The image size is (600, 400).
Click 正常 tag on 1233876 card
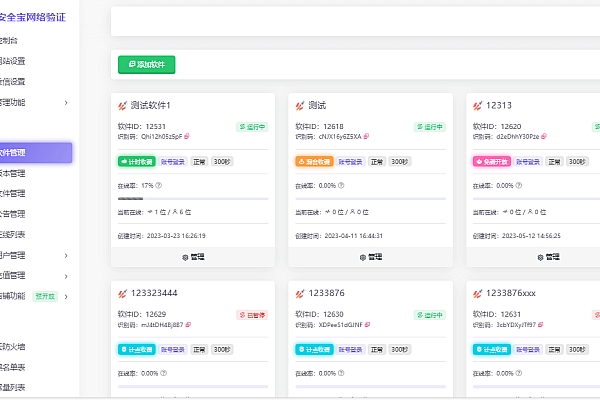click(377, 349)
